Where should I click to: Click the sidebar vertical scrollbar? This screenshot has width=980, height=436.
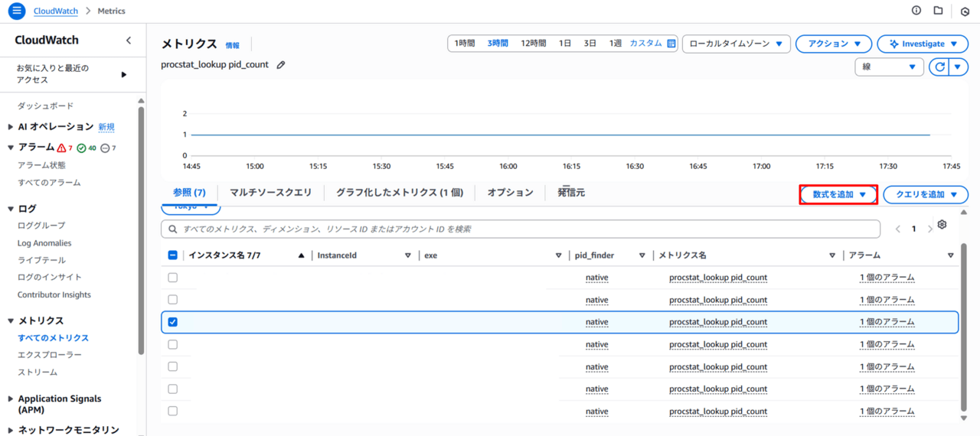click(x=141, y=229)
